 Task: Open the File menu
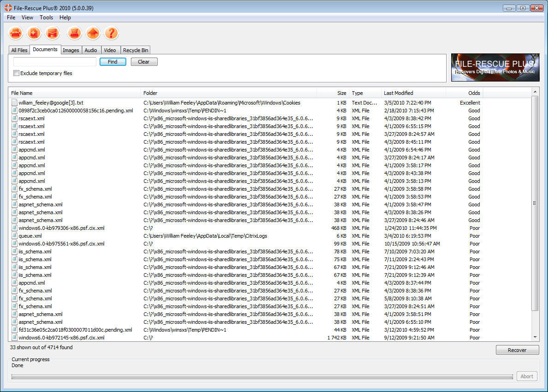coord(11,18)
